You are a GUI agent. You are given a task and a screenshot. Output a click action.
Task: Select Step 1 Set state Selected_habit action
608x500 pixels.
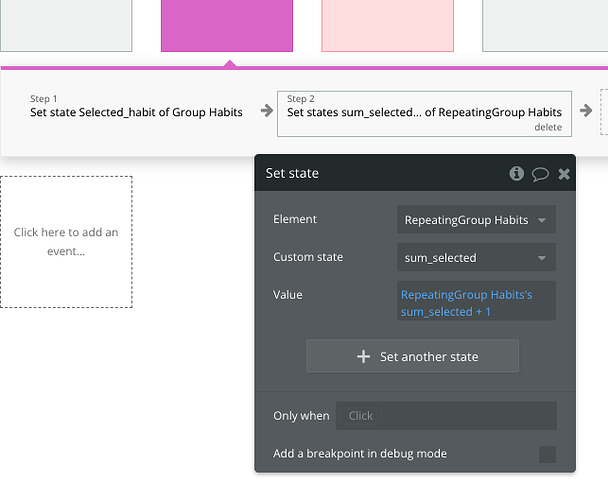click(136, 112)
